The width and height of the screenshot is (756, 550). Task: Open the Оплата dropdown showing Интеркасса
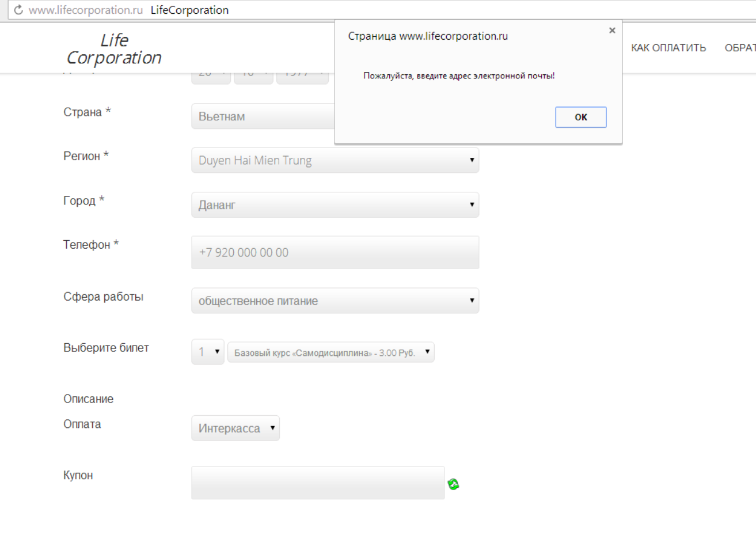click(x=235, y=428)
